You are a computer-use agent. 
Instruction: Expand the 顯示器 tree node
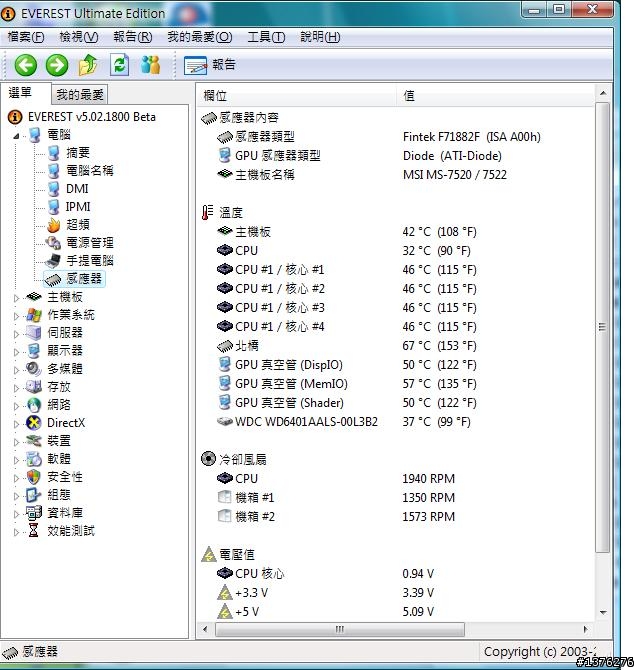tap(16, 352)
